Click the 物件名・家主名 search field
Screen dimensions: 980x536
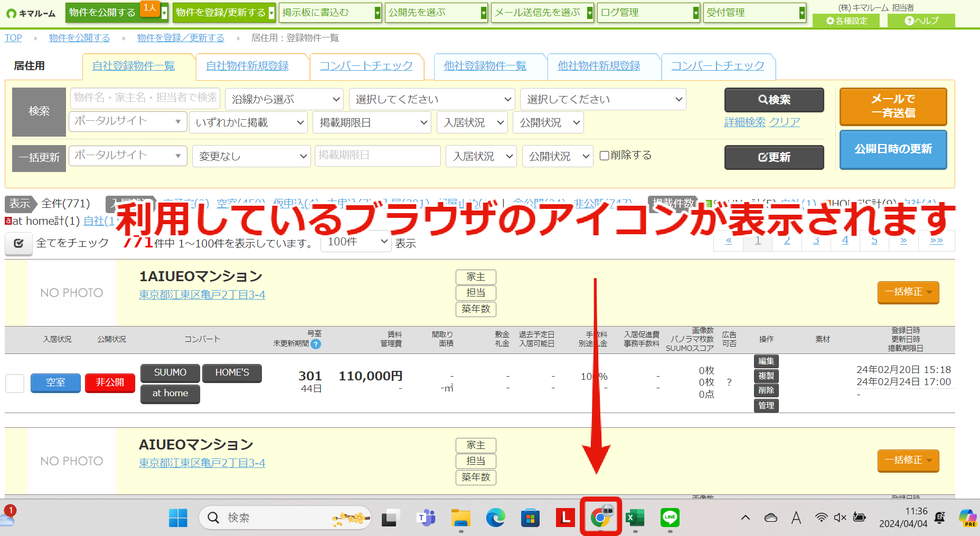click(145, 98)
